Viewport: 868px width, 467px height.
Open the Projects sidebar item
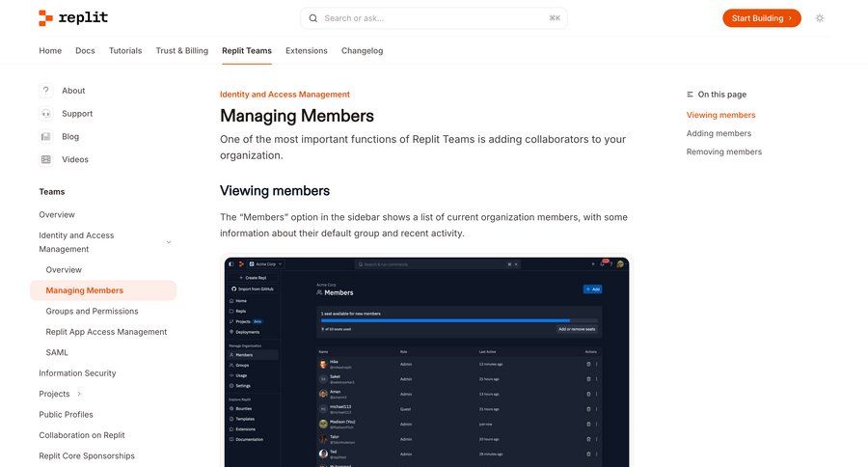(54, 394)
